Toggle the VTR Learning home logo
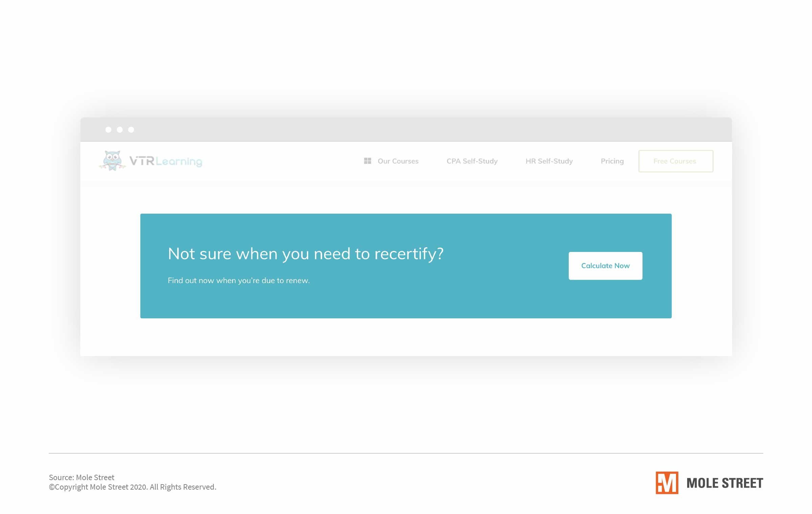 pos(151,161)
